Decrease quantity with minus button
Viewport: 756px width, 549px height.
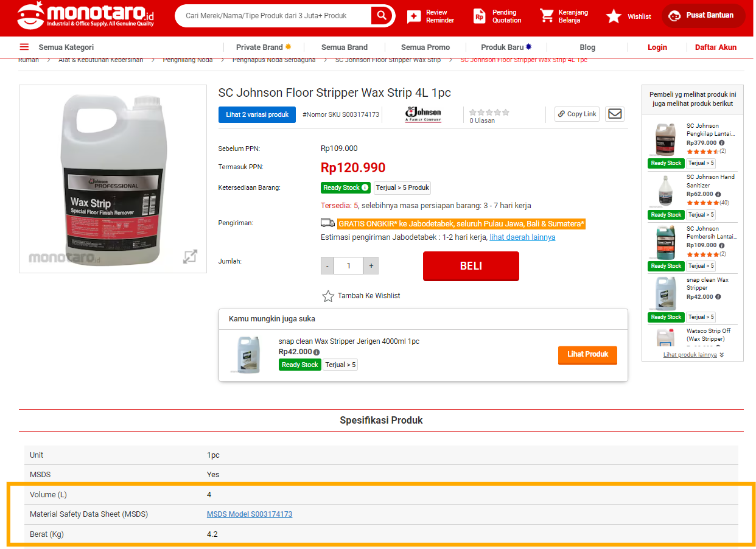coord(327,266)
